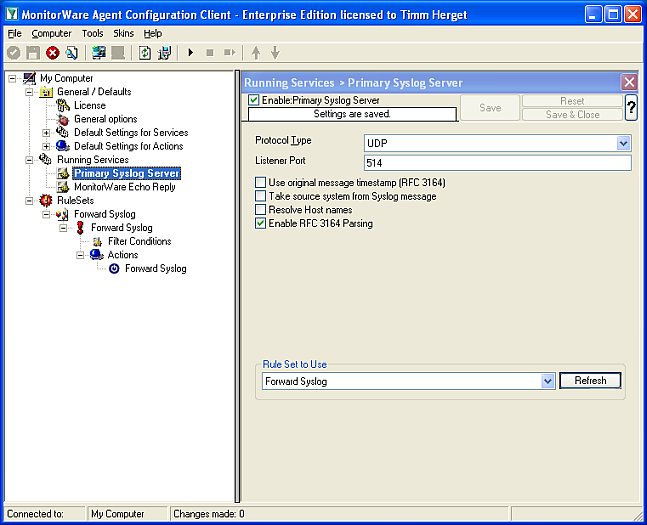Open the Skins menu
Viewport: 647px width, 525px height.
tap(123, 33)
